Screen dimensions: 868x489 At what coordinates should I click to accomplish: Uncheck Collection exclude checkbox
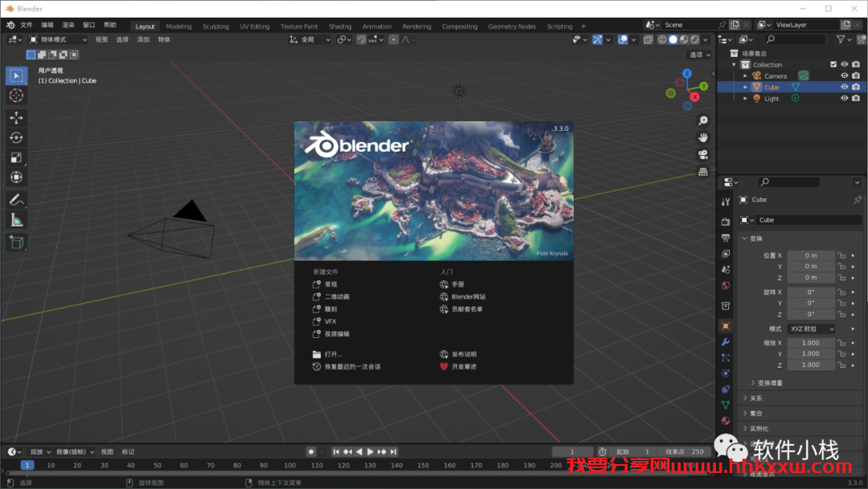tap(833, 64)
